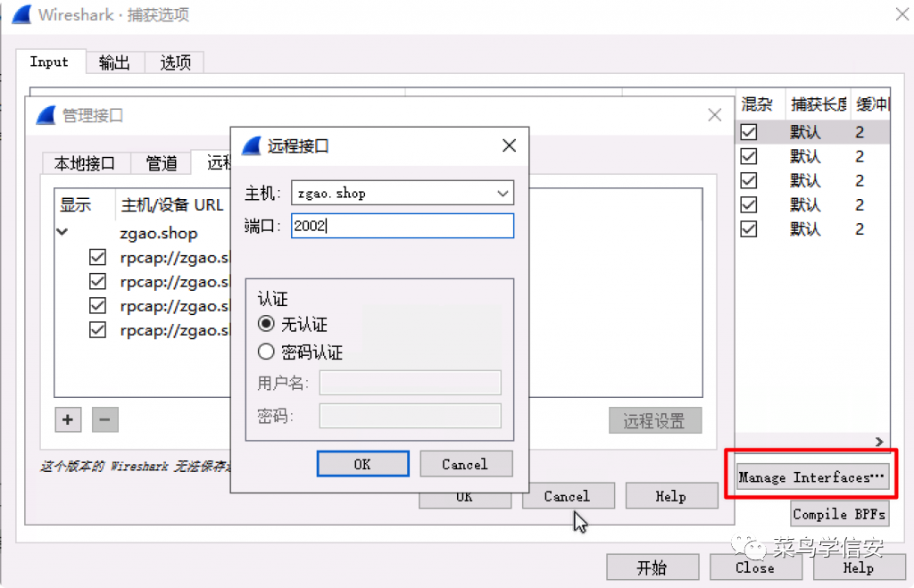Viewport: 914px width, 588px height.
Task: Click the minus button to remove interface
Action: pos(105,419)
